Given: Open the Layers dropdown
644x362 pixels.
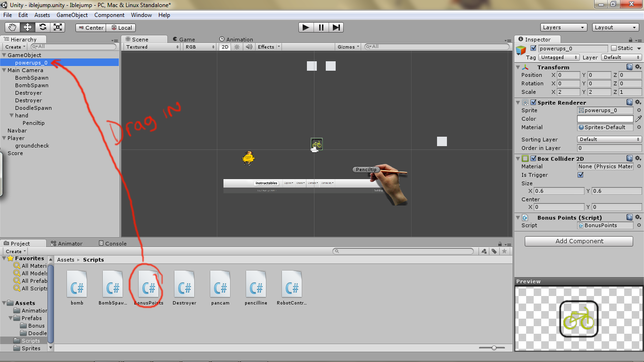Looking at the screenshot, I should click(564, 27).
